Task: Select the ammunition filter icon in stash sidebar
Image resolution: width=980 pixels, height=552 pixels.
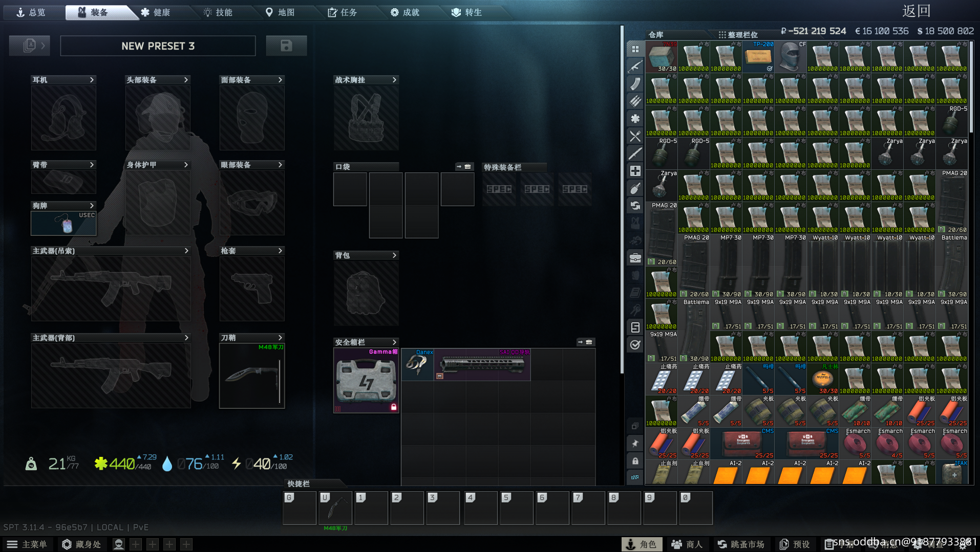Action: [635, 101]
